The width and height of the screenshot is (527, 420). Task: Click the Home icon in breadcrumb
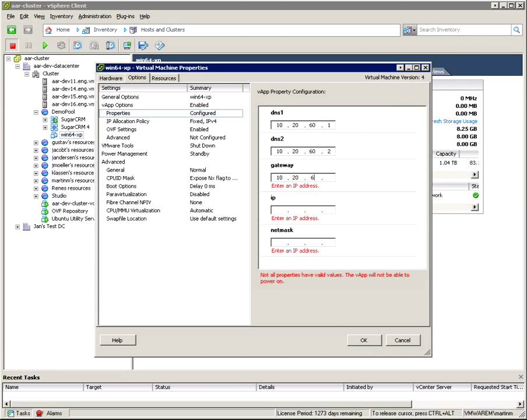[49, 30]
